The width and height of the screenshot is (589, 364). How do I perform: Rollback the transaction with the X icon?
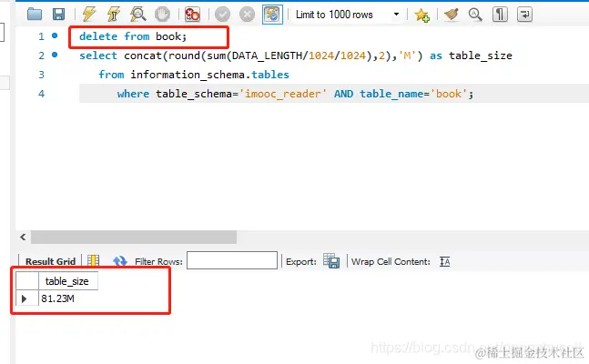[247, 15]
